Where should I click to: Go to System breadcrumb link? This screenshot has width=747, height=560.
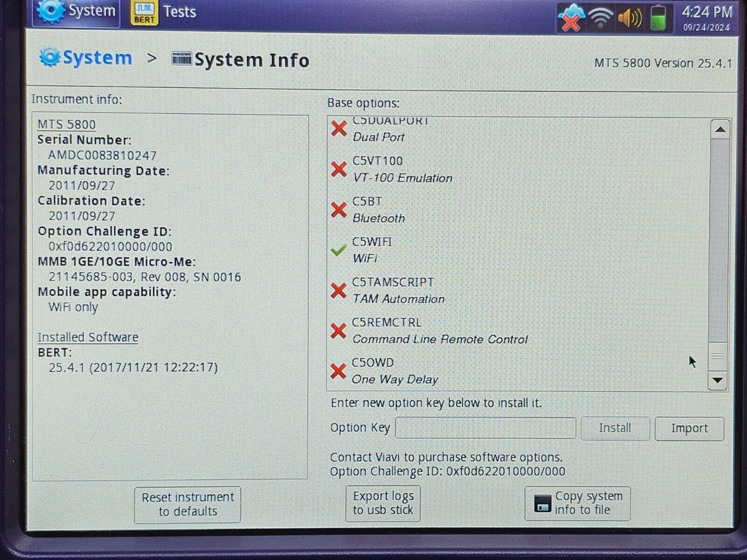pos(97,58)
